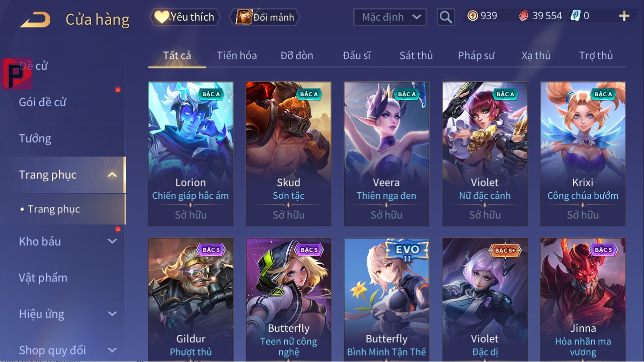This screenshot has height=362, width=644.
Task: Click the gold coin currency icon
Action: (x=472, y=16)
